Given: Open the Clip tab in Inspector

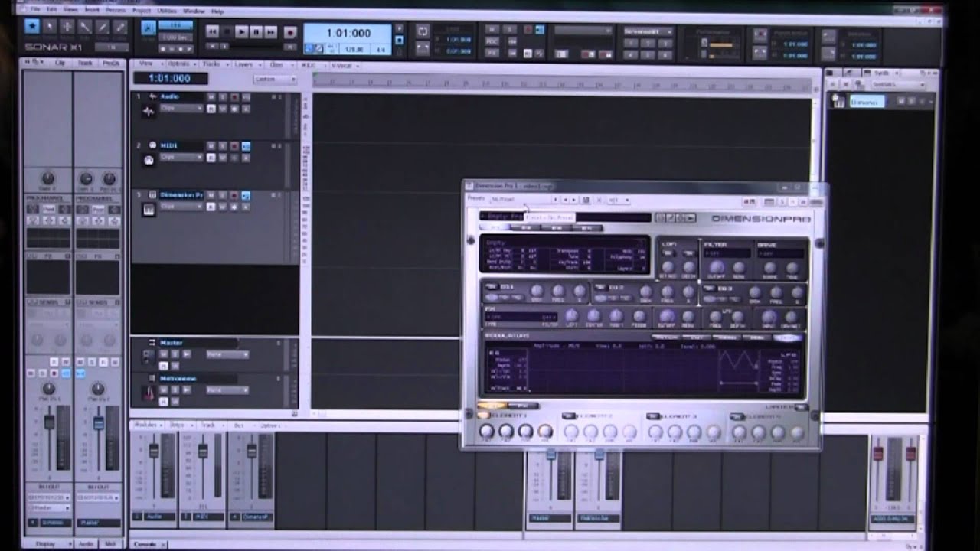Looking at the screenshot, I should tap(60, 64).
